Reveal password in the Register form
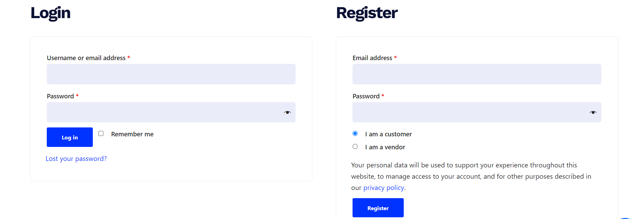 coord(593,112)
